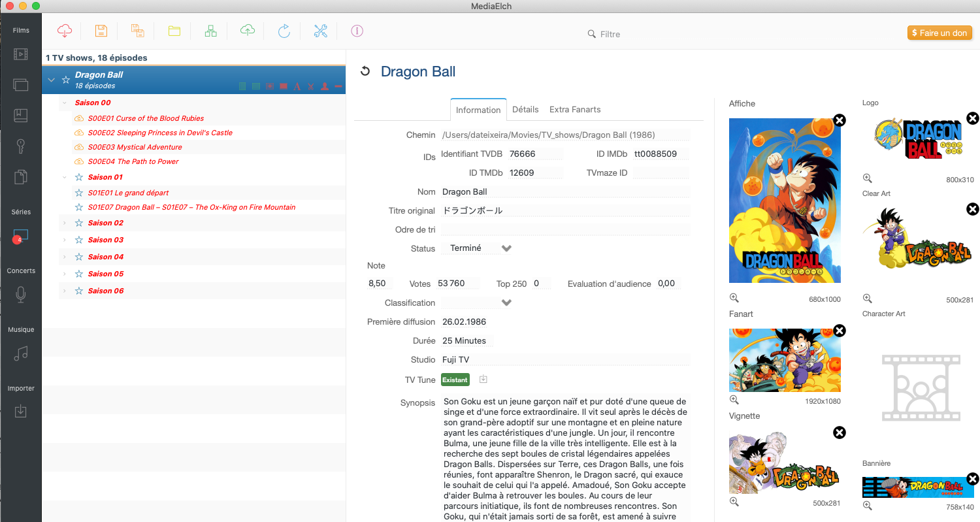Toggle star beside Dragon Ball show
This screenshot has width=980, height=522.
pos(65,80)
